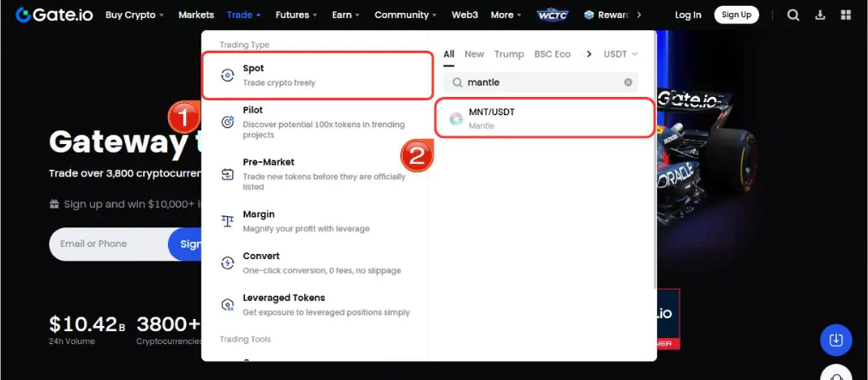868x380 pixels.
Task: Click the WCTC banner icon
Action: [x=553, y=15]
